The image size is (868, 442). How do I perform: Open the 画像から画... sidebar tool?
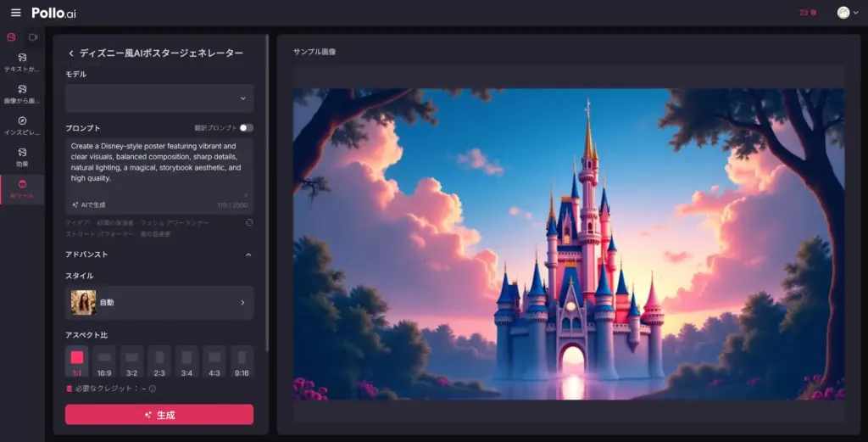click(x=22, y=94)
